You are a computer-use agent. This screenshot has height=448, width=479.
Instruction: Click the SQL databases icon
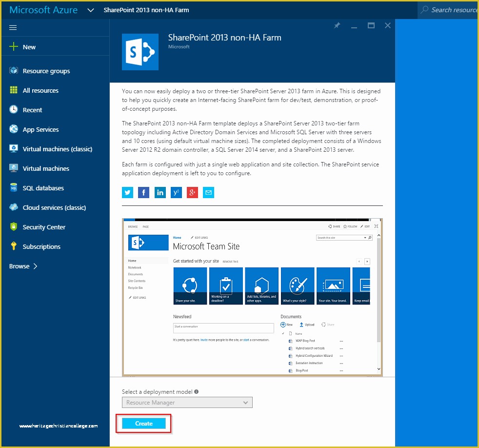tap(14, 187)
